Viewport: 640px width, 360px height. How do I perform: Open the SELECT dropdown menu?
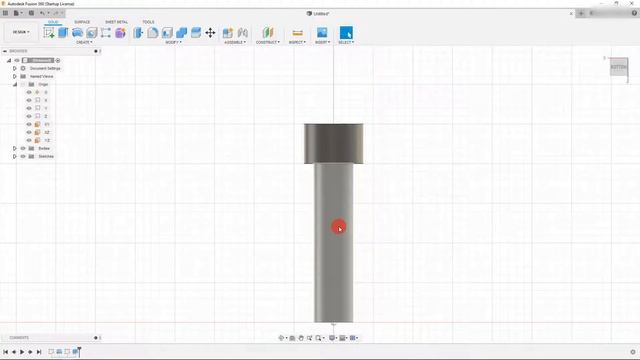346,42
